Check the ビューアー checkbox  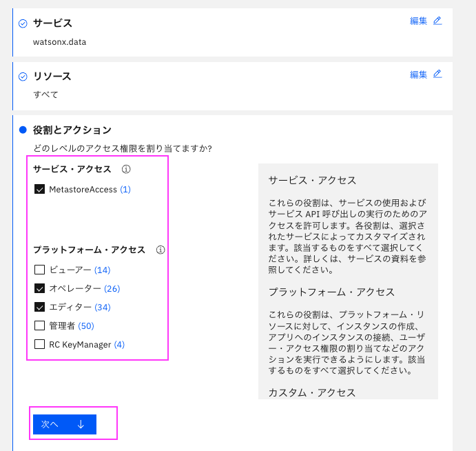pyautogui.click(x=39, y=270)
